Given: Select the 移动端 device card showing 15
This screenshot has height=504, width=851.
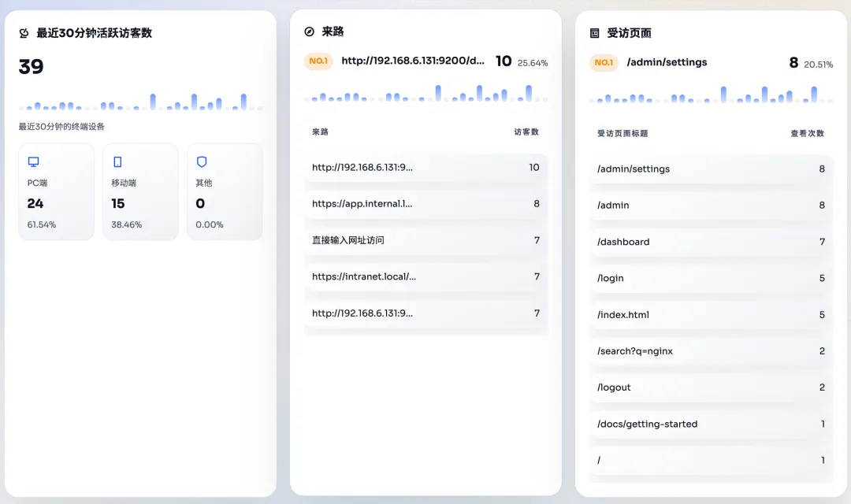Looking at the screenshot, I should (x=140, y=191).
